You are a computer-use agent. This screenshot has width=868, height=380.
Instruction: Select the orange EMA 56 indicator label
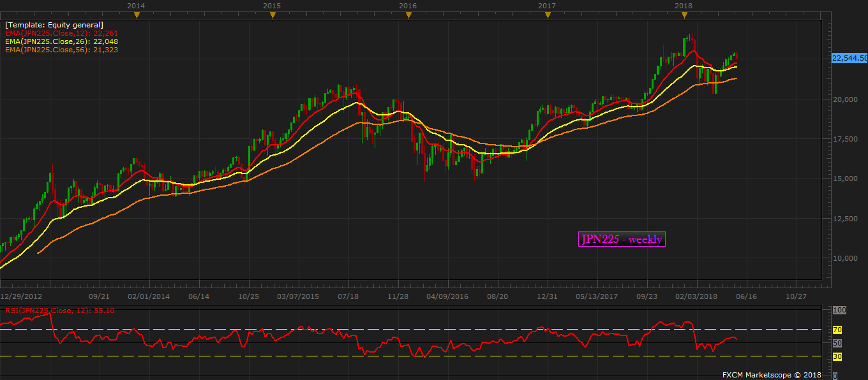(61, 50)
